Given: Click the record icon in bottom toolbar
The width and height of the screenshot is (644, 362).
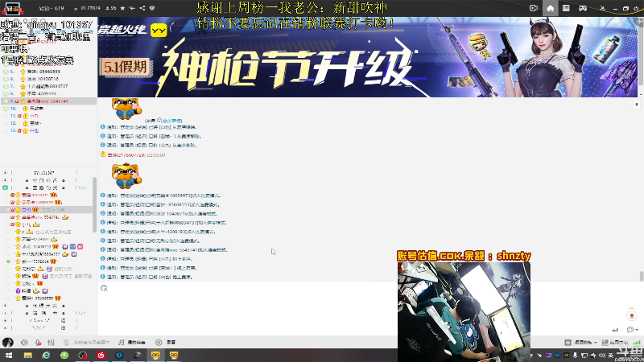Looking at the screenshot, I should pyautogui.click(x=159, y=343).
